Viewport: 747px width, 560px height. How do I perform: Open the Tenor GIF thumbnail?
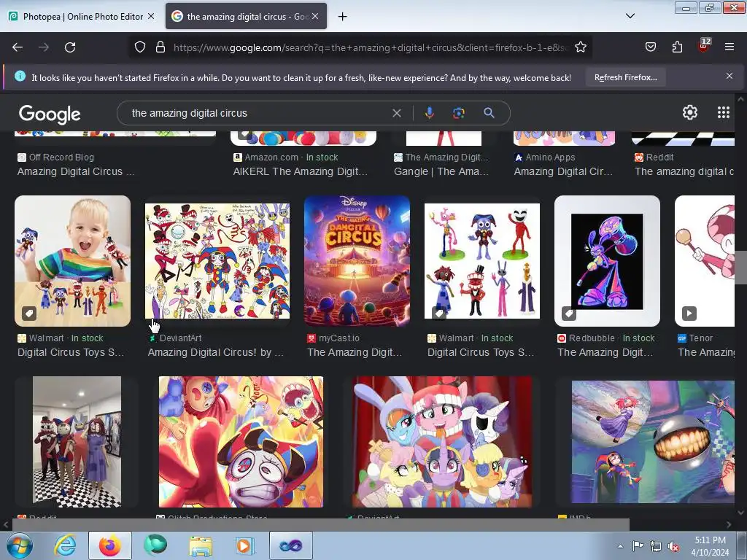click(x=705, y=261)
